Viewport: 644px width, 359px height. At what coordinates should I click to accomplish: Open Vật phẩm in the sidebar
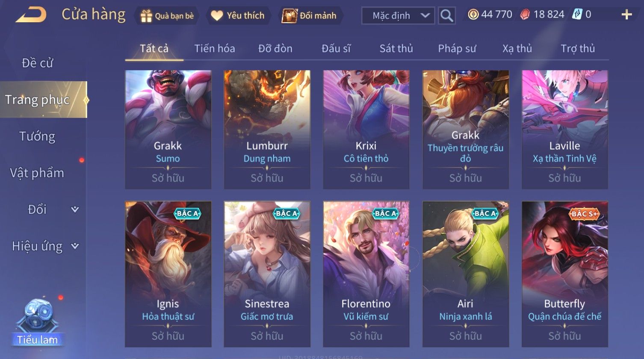click(x=37, y=173)
